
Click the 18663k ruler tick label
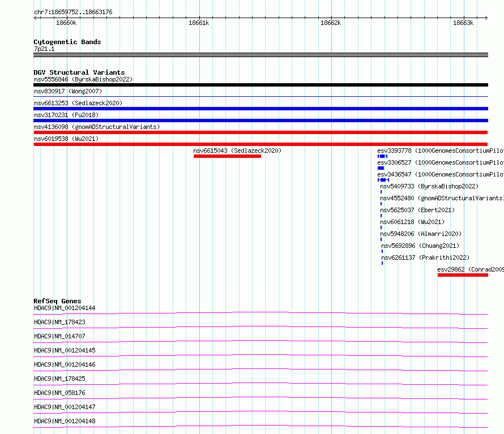point(463,23)
